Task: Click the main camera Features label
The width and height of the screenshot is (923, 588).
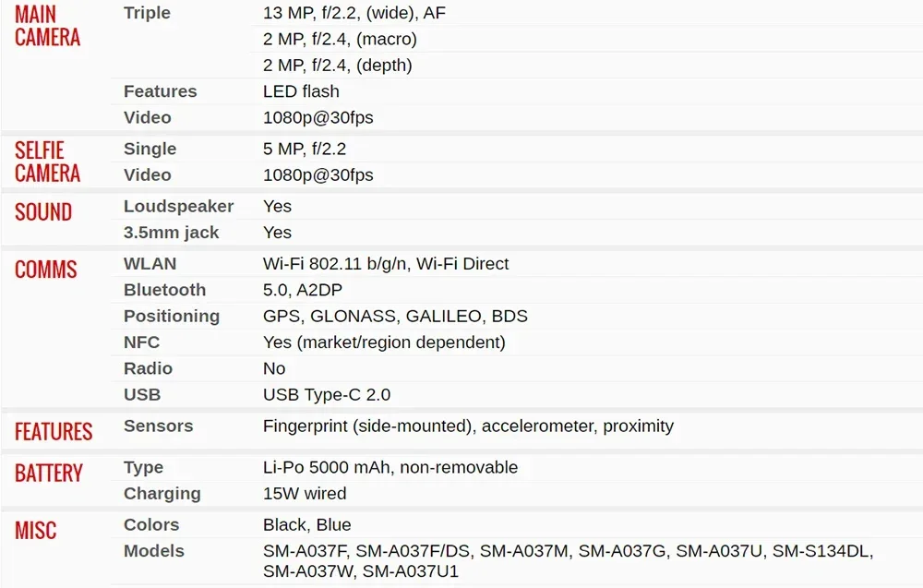Action: coord(160,91)
